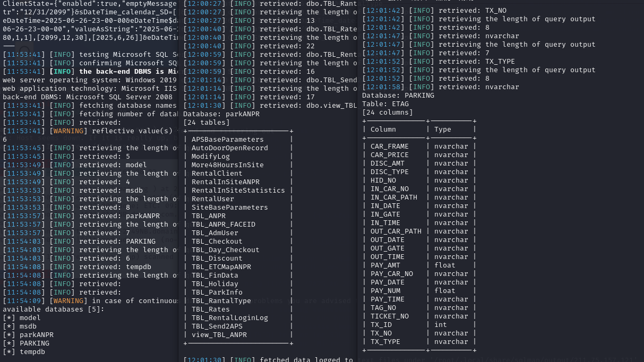Select 'TBL_ParkInfo' table name
Viewport: 644px width, 362px height.
pos(217,292)
